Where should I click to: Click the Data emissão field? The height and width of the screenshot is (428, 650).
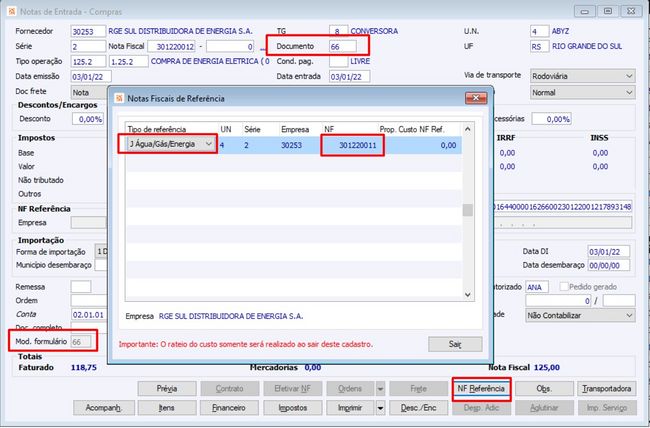[91, 77]
